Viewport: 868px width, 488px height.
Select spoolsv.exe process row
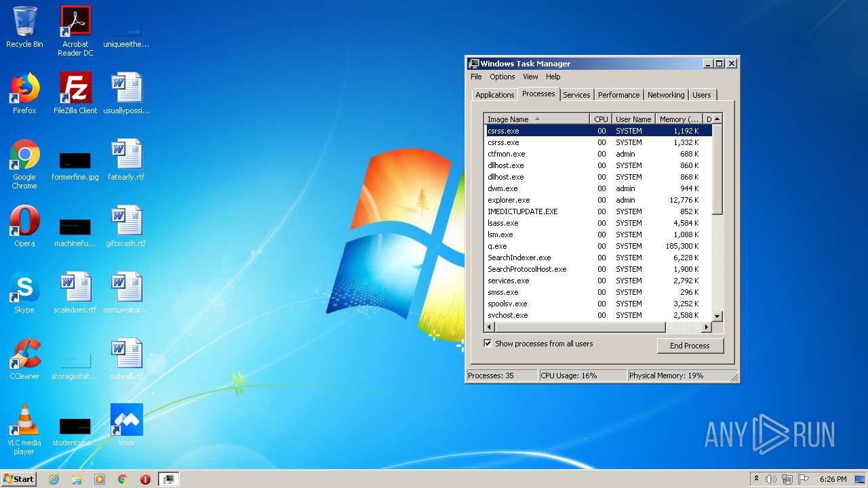(x=598, y=304)
